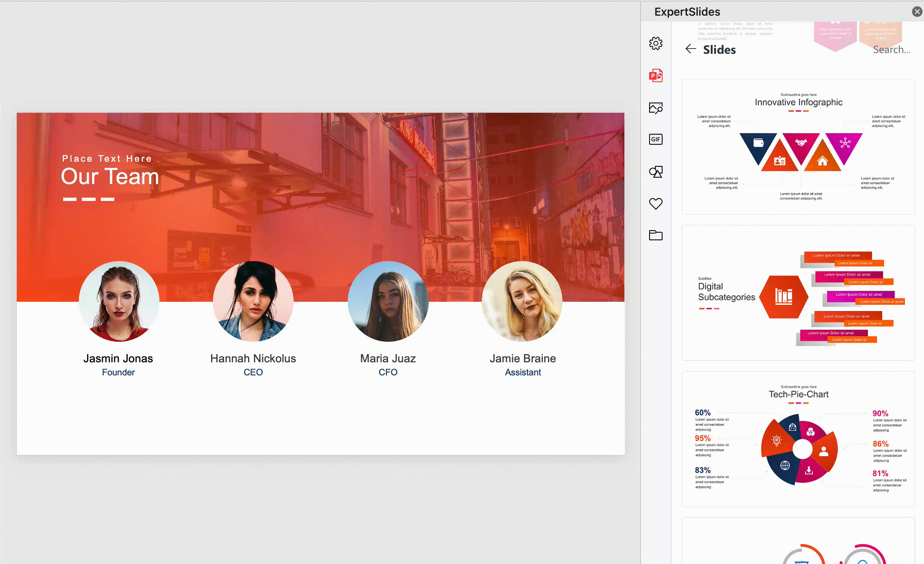Select the name Hannah Nickolus
Screen dimensions: 924x564
pyautogui.click(x=253, y=359)
